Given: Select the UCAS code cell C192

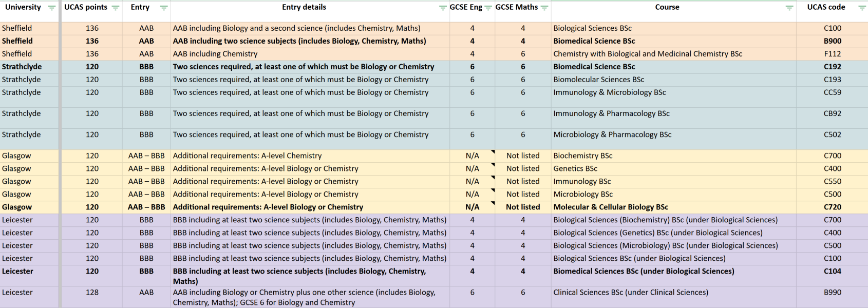Looking at the screenshot, I should tap(832, 67).
